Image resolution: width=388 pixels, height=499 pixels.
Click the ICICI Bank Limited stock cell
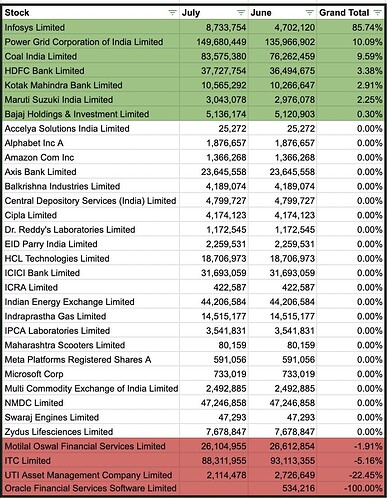coord(91,273)
